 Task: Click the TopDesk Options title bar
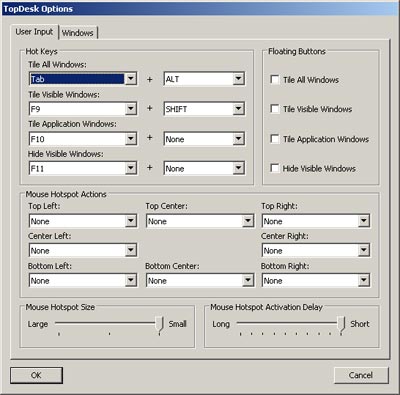(x=200, y=9)
